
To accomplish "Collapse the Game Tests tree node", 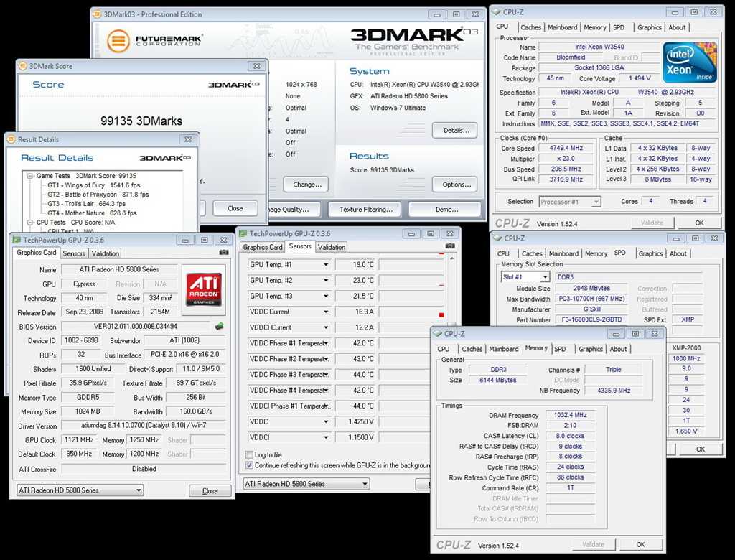I will coord(30,176).
